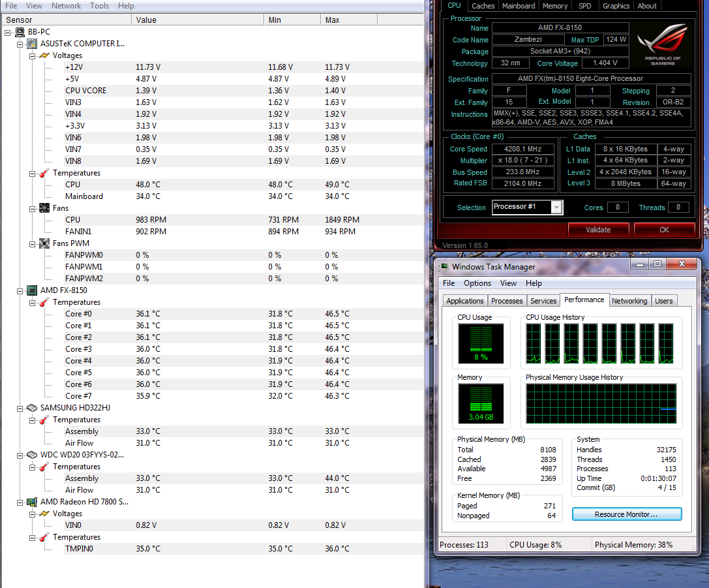Screen dimensions: 709x588
Task: Click the Temperatures icon under AMD Radeon
Action: tap(44, 537)
